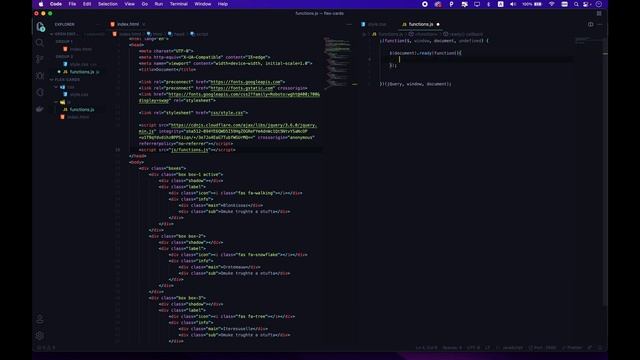Open the Run menu
This screenshot has width=640, height=360.
click(x=159, y=4)
